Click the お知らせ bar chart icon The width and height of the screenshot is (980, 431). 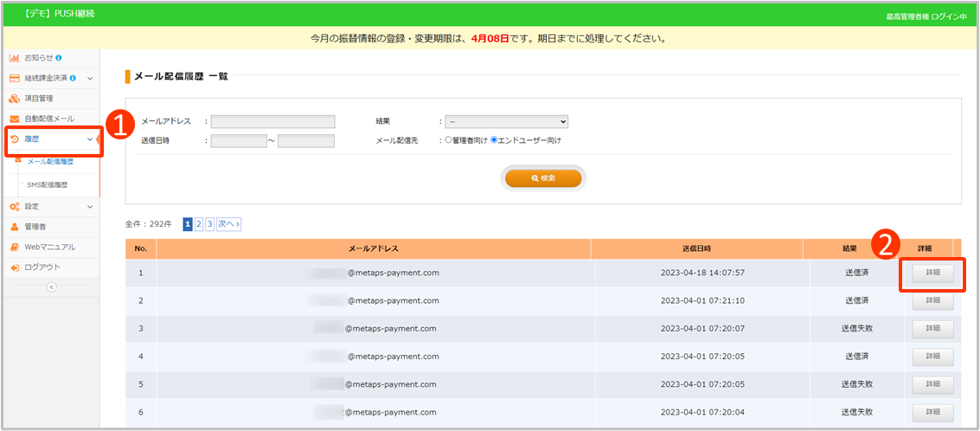coord(14,58)
